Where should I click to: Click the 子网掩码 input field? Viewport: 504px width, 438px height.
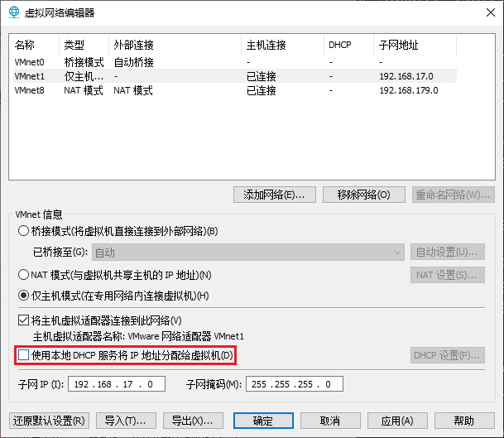295,384
